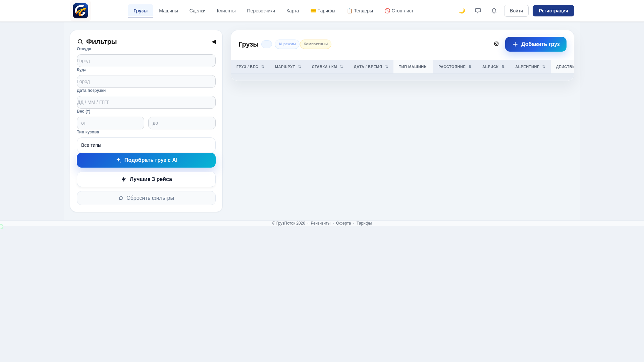This screenshot has height=362, width=644.
Task: Click the ГрузПоток logo icon
Action: click(80, 11)
